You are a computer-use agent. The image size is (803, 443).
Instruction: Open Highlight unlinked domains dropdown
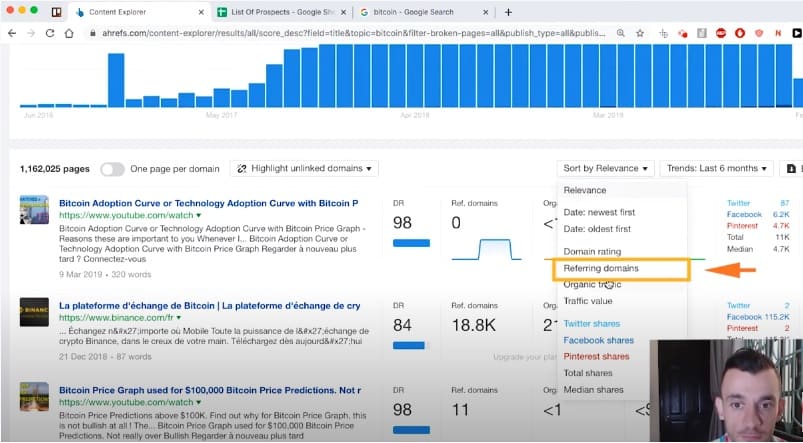[x=304, y=168]
